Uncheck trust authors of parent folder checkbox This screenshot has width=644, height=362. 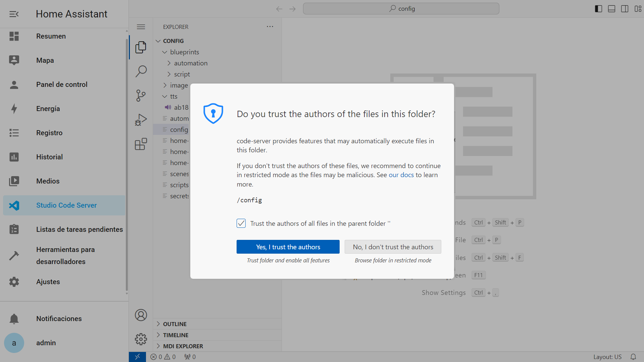point(241,223)
